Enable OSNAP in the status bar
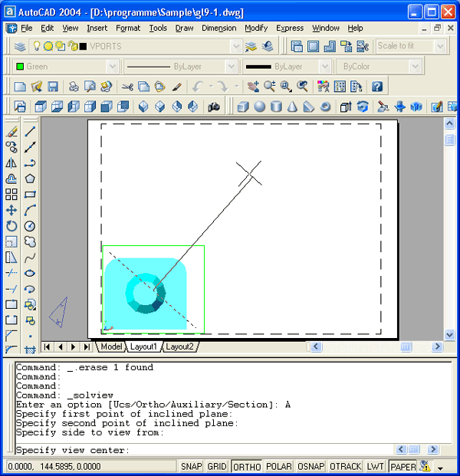The height and width of the screenshot is (476, 460). click(x=311, y=466)
